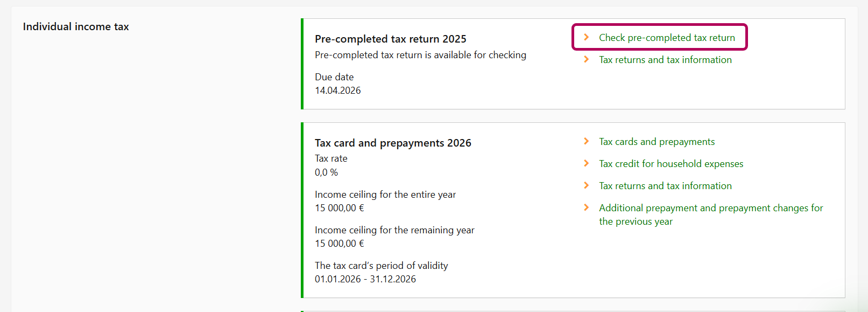The width and height of the screenshot is (868, 312).
Task: Open Tax returns and tax information under Tax card 2026
Action: (665, 186)
